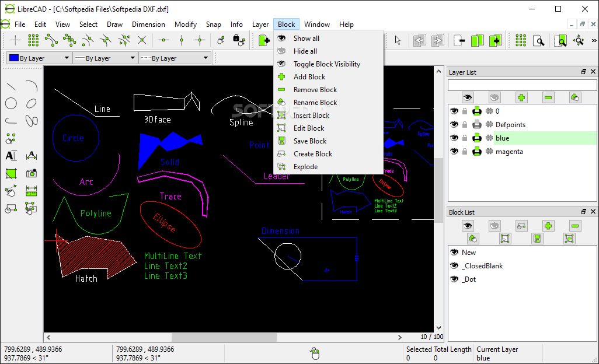The image size is (599, 364).
Task: Toggle the restrict horizontal snap
Action: tap(163, 40)
